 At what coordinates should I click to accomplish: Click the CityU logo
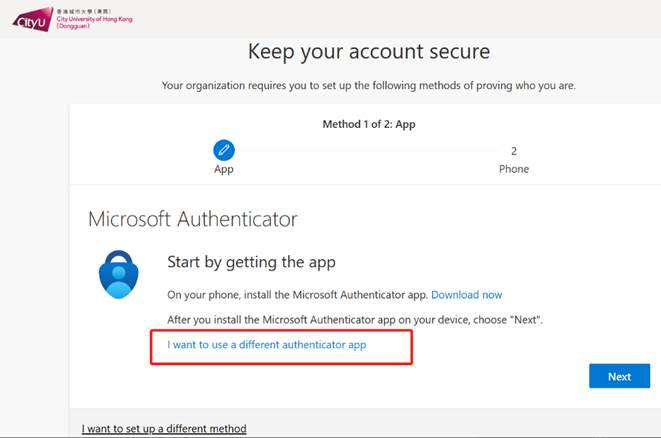click(32, 18)
